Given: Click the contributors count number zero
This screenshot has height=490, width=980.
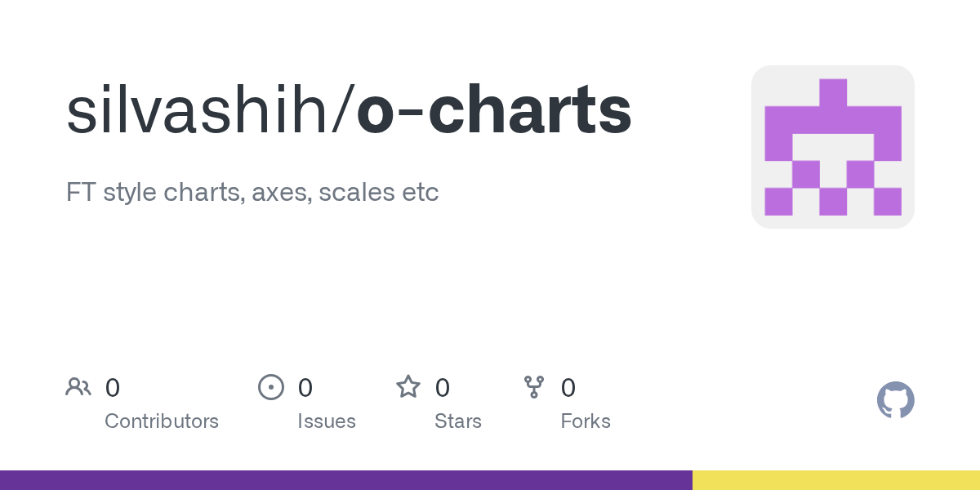Looking at the screenshot, I should click(x=113, y=388).
